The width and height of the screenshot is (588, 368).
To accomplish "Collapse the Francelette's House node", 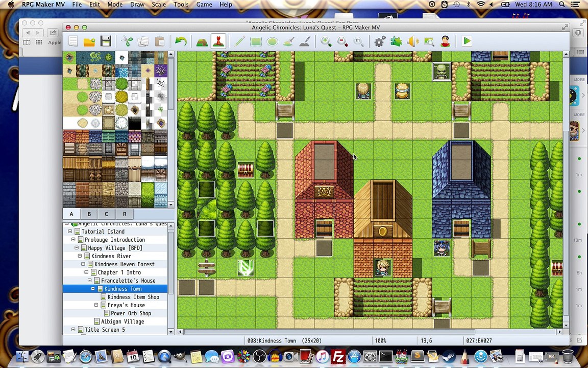I will click(90, 281).
